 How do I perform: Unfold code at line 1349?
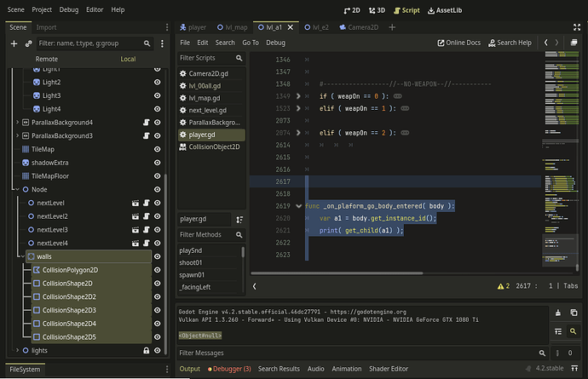coord(298,96)
